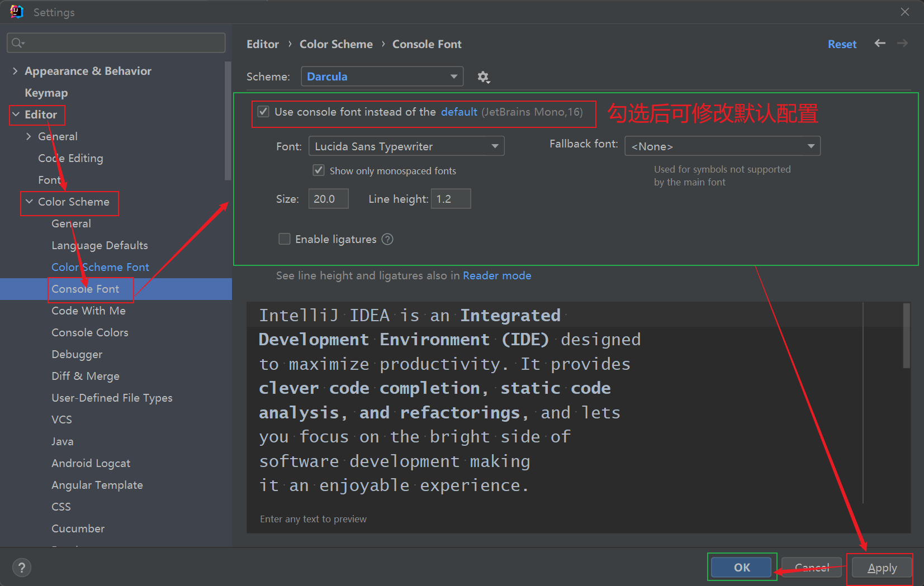Open Console Colors page
The width and height of the screenshot is (924, 586).
point(90,332)
